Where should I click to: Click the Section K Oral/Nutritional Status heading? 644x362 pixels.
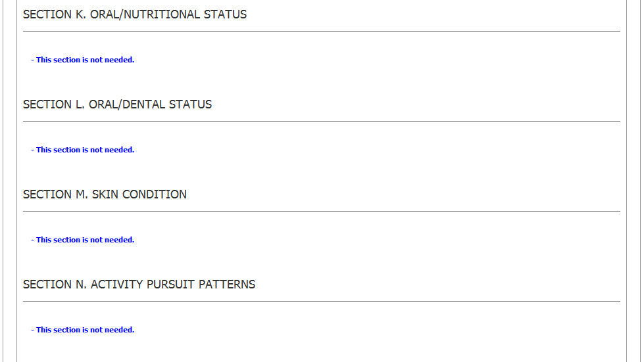pos(135,14)
